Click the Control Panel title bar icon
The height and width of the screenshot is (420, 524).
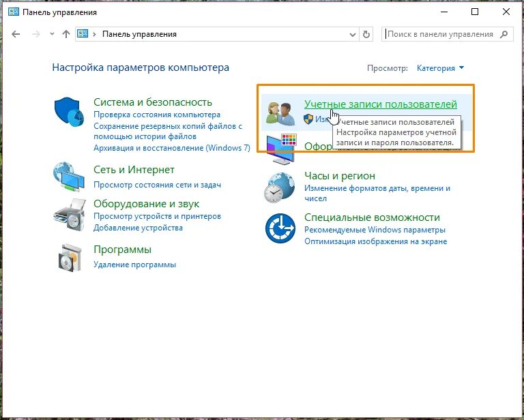point(14,12)
